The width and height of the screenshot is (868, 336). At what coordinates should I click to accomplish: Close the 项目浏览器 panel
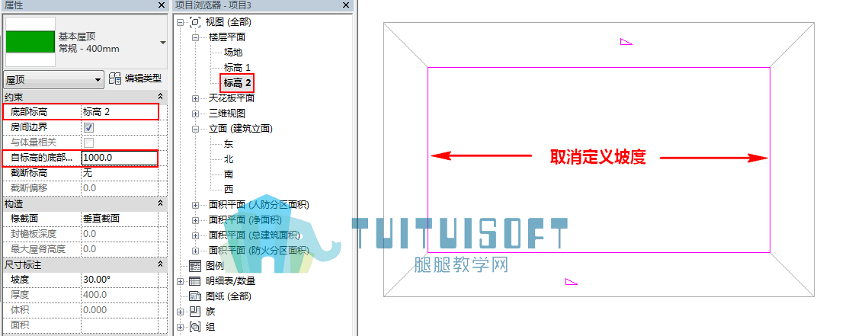pos(346,5)
